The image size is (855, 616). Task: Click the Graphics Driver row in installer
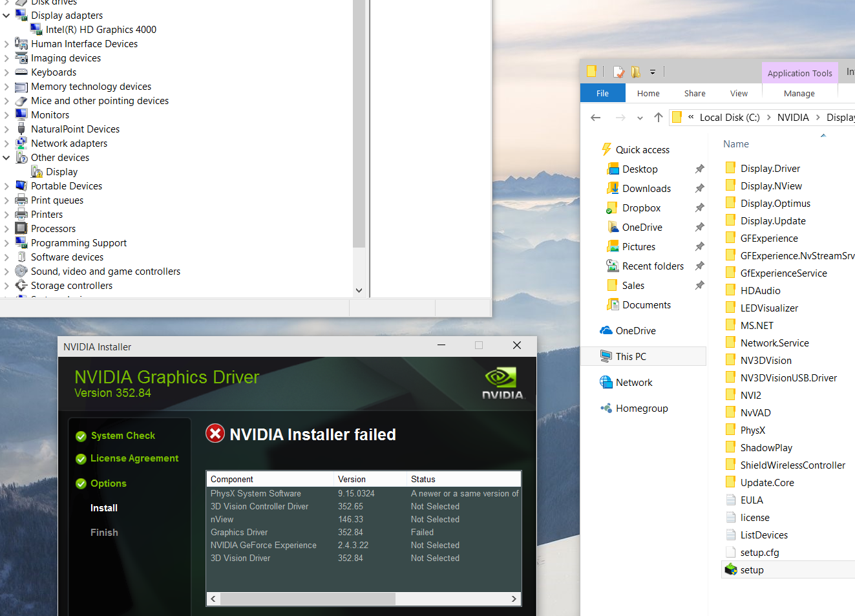[364, 532]
